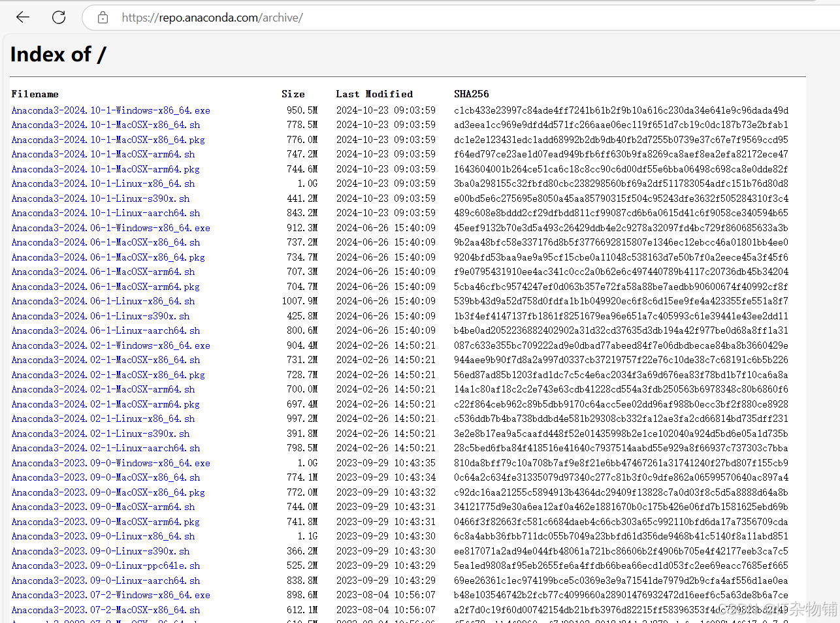
Task: Open Anaconda3-2024.10-1-MacOSX-x86_64.pkg link
Action: click(x=108, y=140)
